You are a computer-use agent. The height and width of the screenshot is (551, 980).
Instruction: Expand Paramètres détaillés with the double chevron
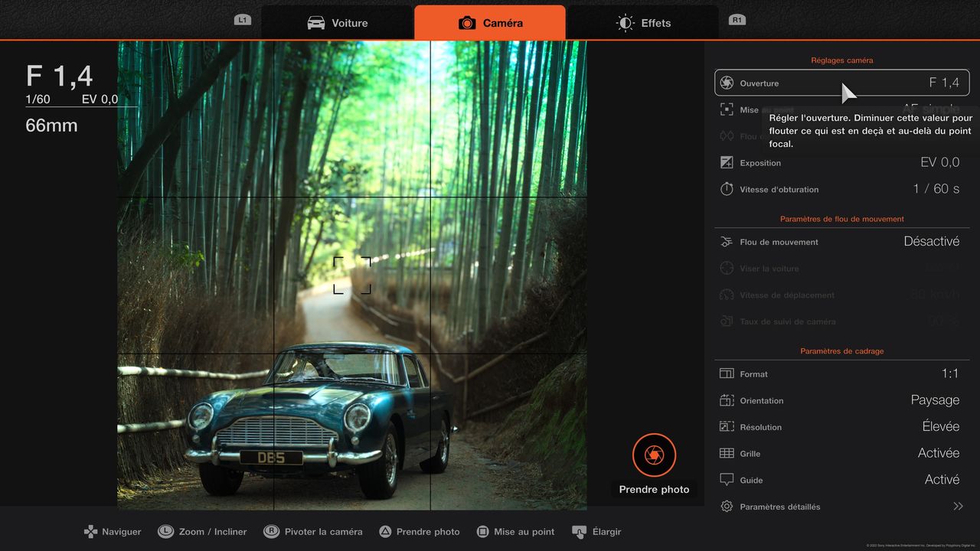coord(958,507)
